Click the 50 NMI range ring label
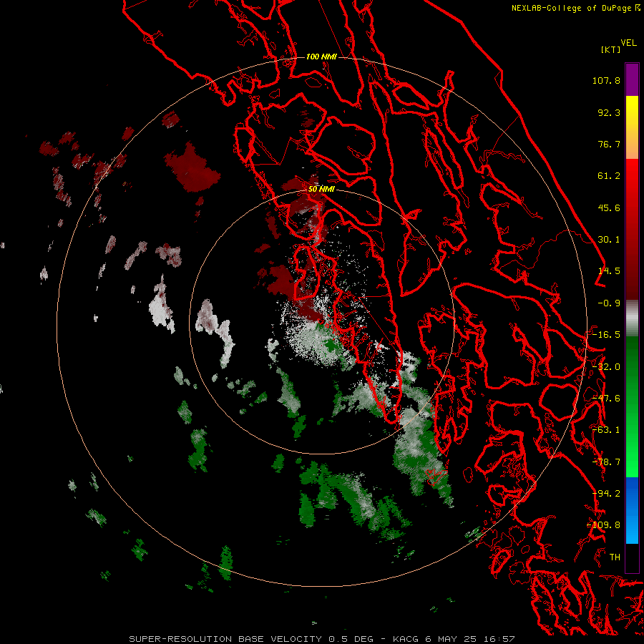644x644 pixels. [x=321, y=189]
